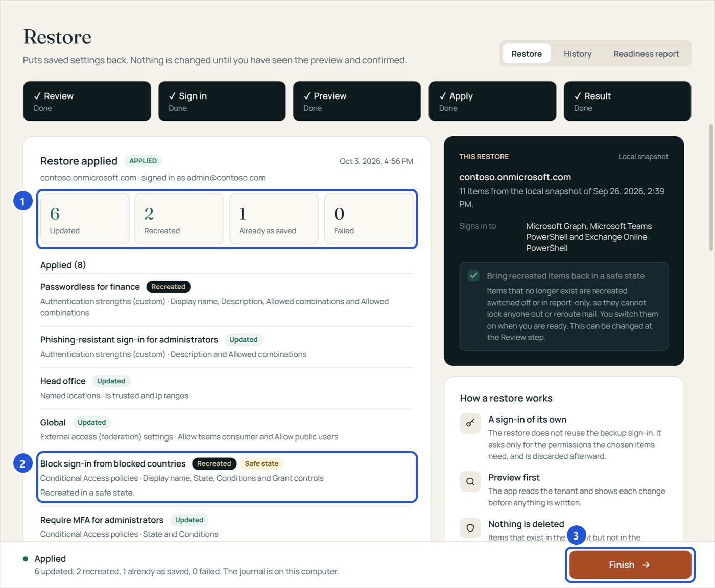Click the APPLIED status badge
This screenshot has height=588, width=715.
(143, 161)
